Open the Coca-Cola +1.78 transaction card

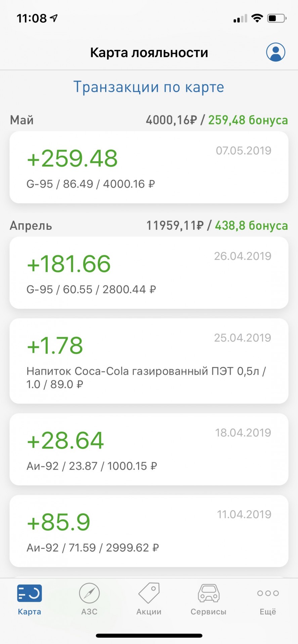149,361
